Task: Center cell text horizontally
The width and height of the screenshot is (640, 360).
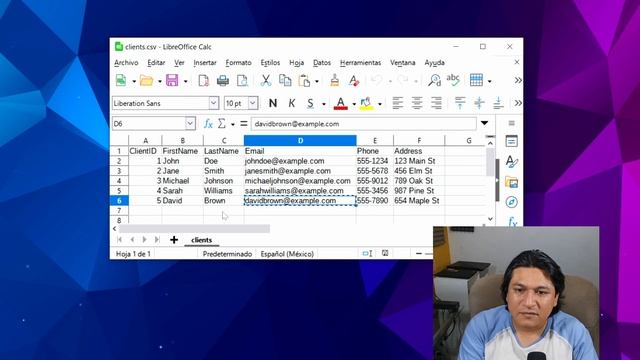Action: click(x=417, y=103)
